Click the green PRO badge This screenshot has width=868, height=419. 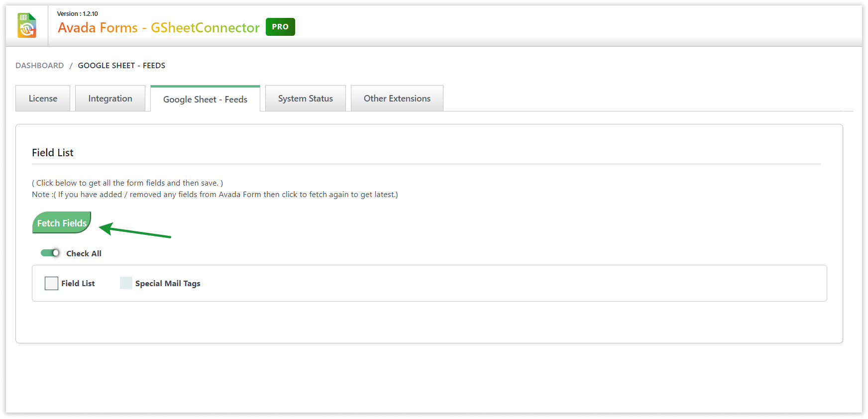[x=280, y=27]
